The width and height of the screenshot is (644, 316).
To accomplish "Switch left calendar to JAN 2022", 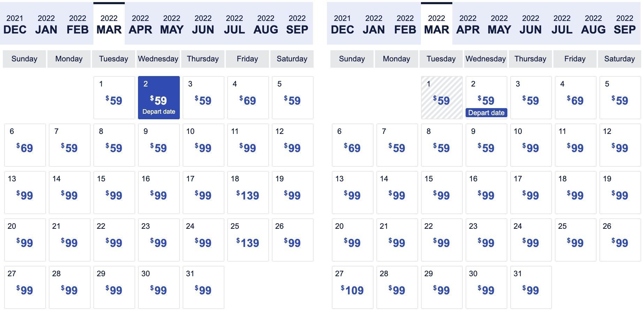I will [x=46, y=24].
